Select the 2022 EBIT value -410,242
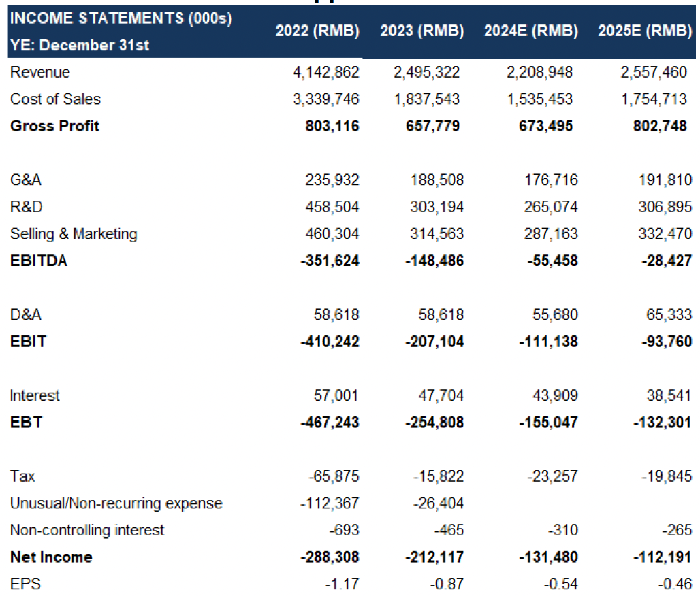700x596 pixels. coord(330,342)
